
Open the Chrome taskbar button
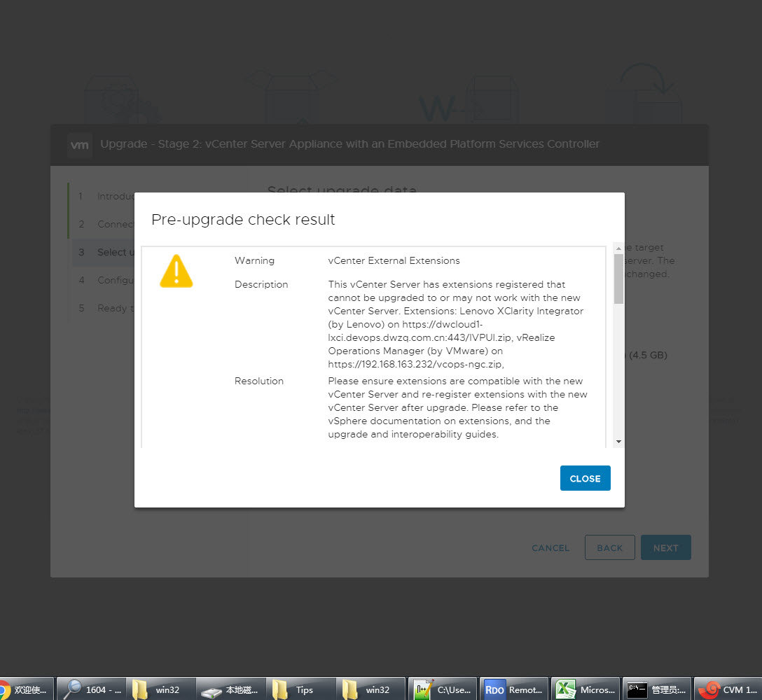point(26,689)
